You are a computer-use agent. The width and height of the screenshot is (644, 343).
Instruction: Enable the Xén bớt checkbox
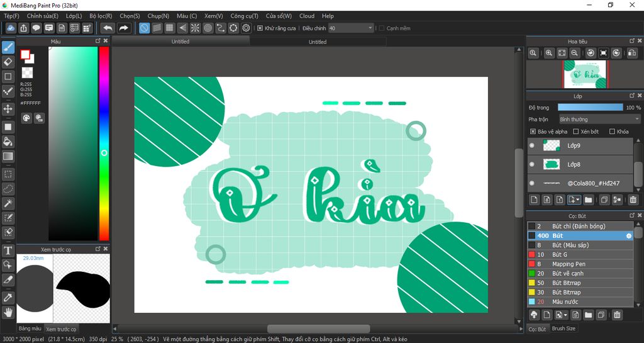coord(576,132)
